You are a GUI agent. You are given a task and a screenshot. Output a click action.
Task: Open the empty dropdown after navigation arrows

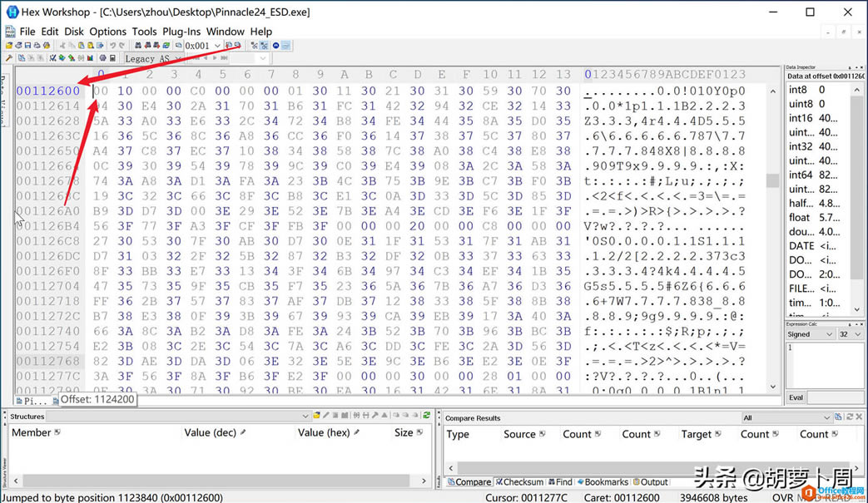[x=262, y=58]
